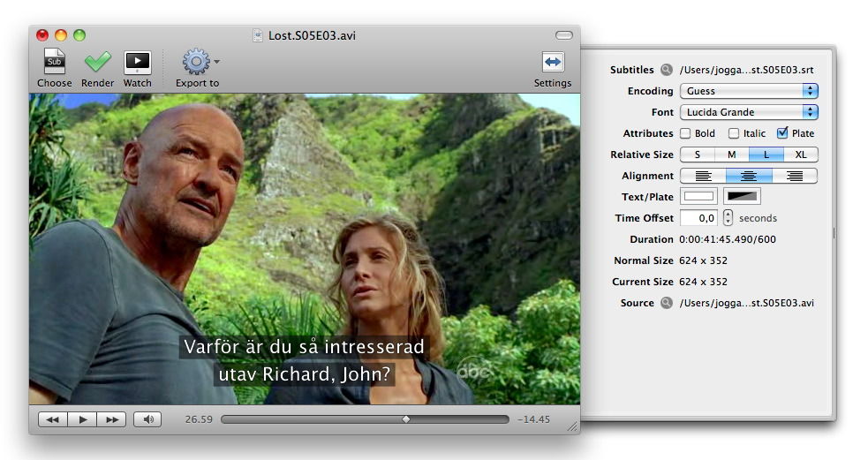Set relative size to XL

pos(801,155)
